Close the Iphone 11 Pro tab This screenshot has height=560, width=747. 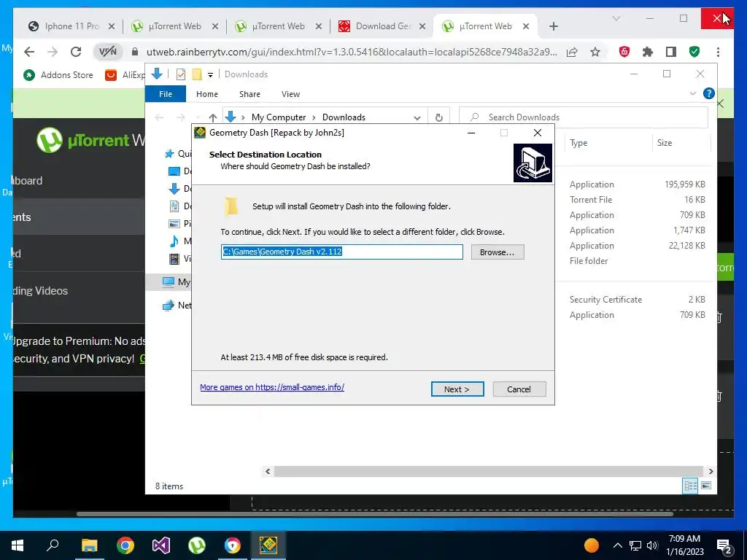coord(112,26)
